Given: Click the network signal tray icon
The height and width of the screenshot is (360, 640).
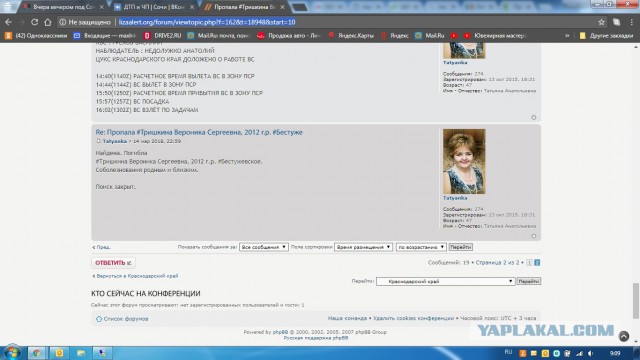Looking at the screenshot, I should [x=579, y=353].
